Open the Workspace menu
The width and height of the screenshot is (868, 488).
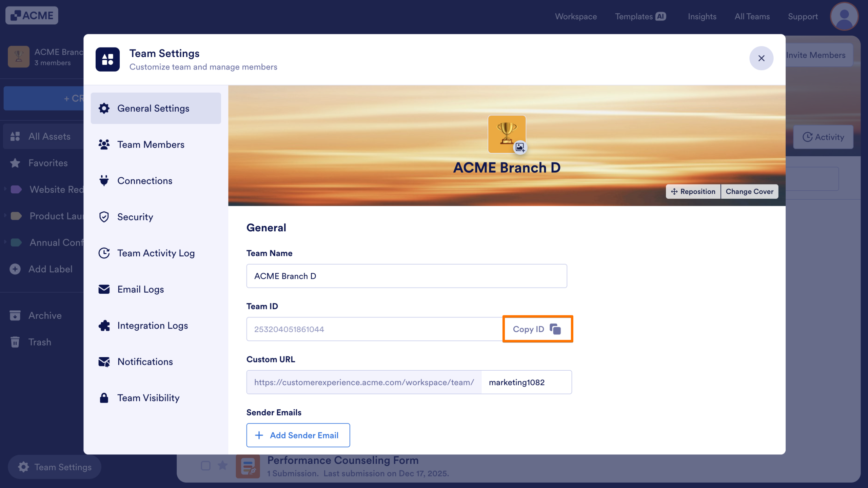tap(576, 16)
